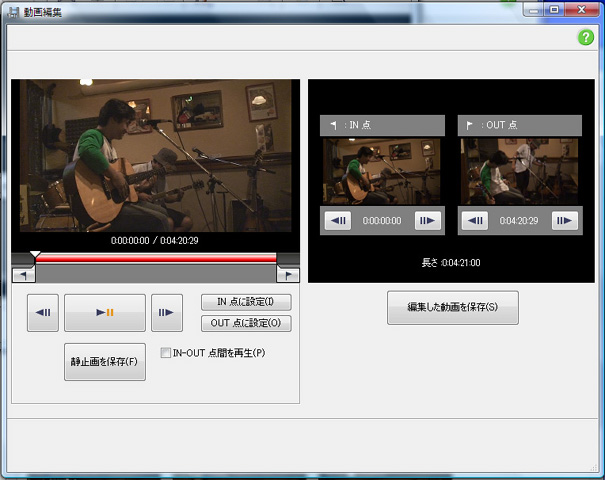The width and height of the screenshot is (605, 480).
Task: Enable the IN-OUT 点間を再生(P) checkbox
Action: tap(166, 353)
